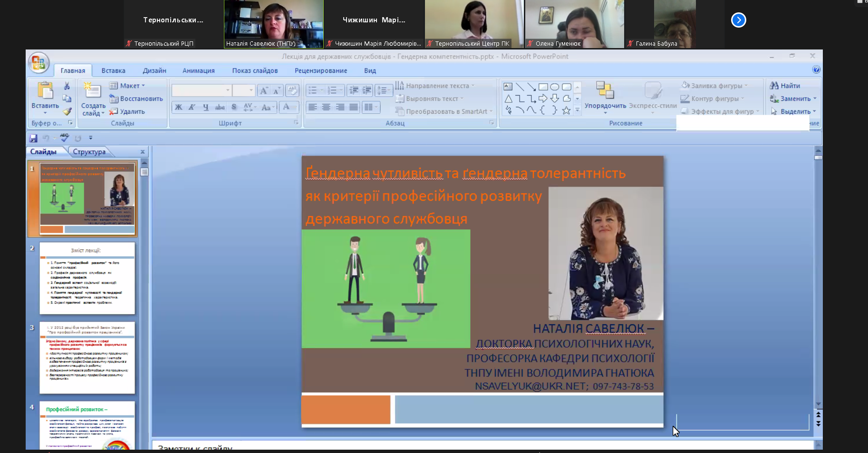Viewport: 868px width, 453px height.
Task: Click the Undo arrow icon
Action: click(46, 138)
